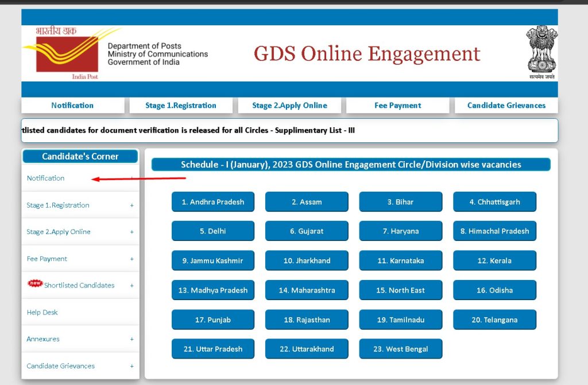Click the India Post logo
The height and width of the screenshot is (385, 588).
point(63,50)
